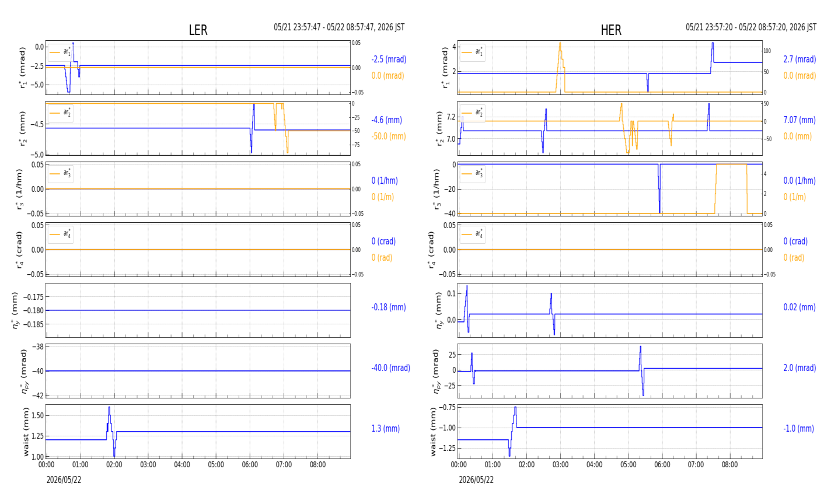The width and height of the screenshot is (824, 504).
Task: Click the ∂r3* legend in LER plot
Action: (x=61, y=173)
